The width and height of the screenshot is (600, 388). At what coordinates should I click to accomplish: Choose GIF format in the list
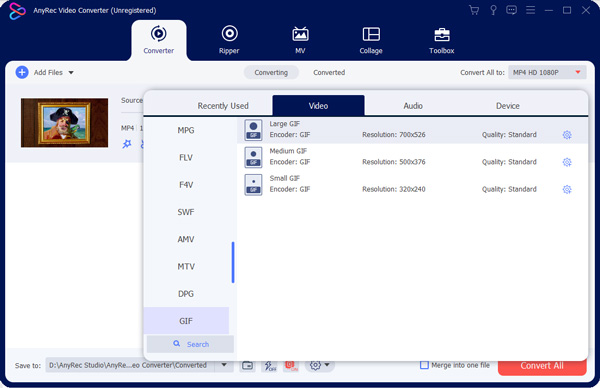point(186,321)
